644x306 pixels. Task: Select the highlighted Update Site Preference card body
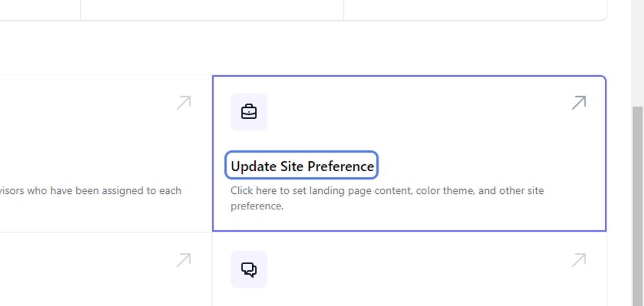point(409,154)
